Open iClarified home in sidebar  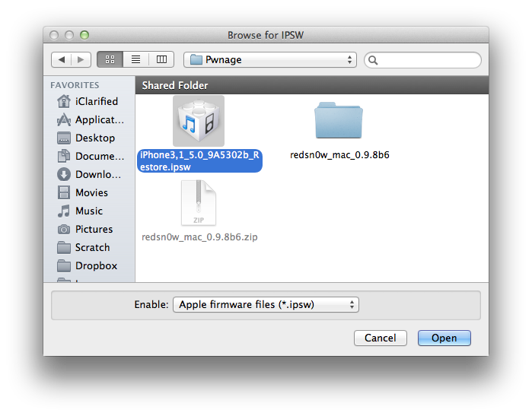click(x=88, y=101)
